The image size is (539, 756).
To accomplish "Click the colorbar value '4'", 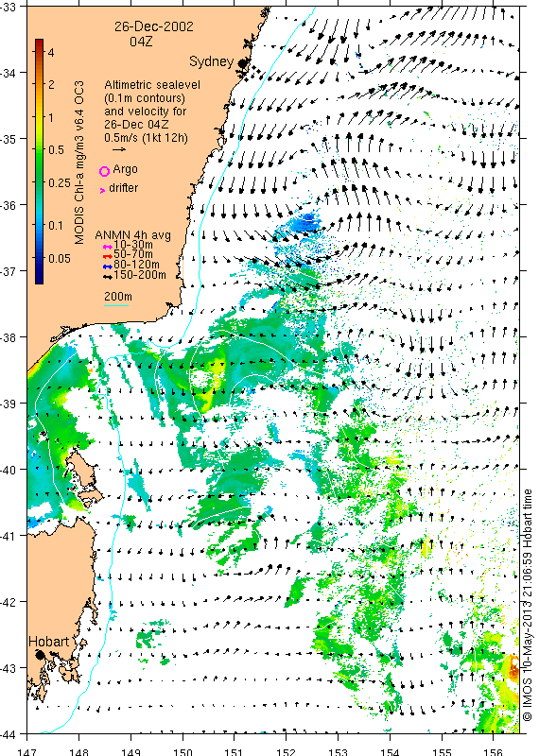I will (51, 53).
